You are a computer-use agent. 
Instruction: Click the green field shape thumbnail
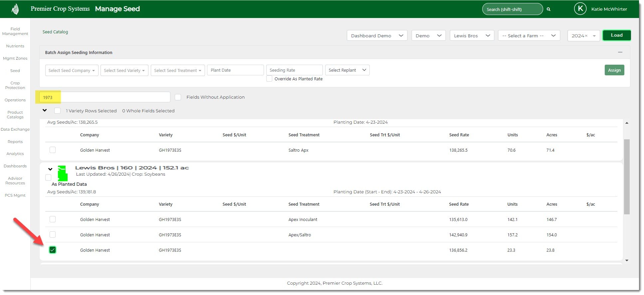tap(62, 173)
